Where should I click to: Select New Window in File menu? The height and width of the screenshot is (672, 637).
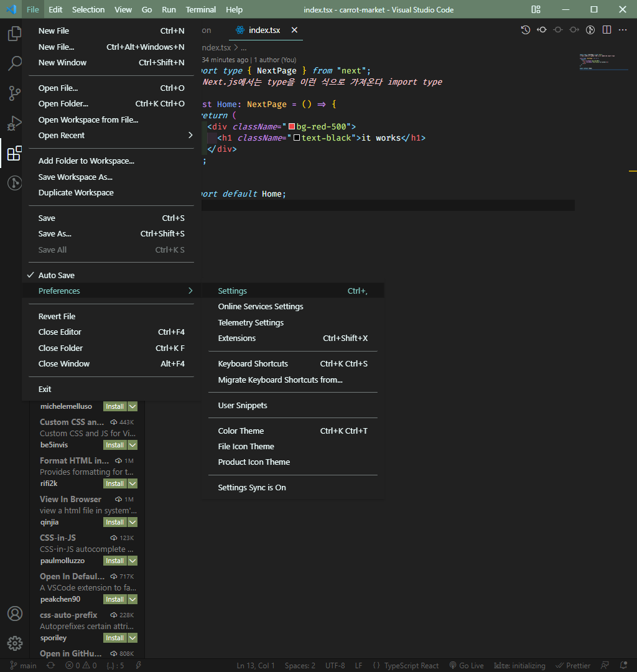[111, 62]
